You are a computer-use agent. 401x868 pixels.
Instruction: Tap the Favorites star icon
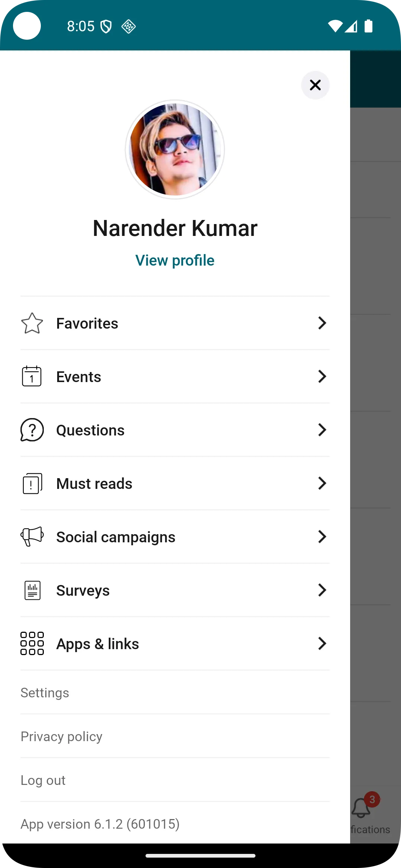tap(32, 323)
